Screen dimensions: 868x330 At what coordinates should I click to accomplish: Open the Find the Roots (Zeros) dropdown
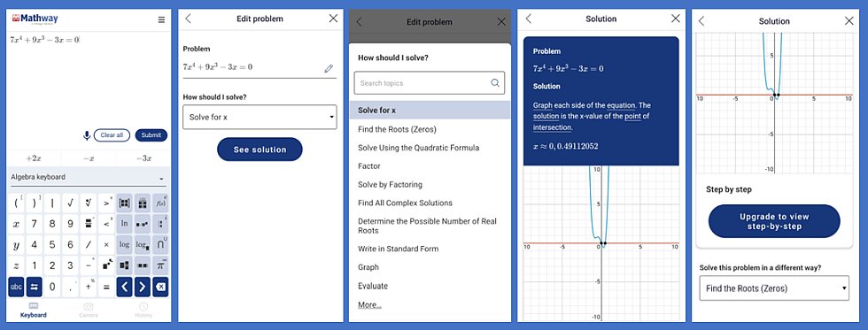[774, 288]
